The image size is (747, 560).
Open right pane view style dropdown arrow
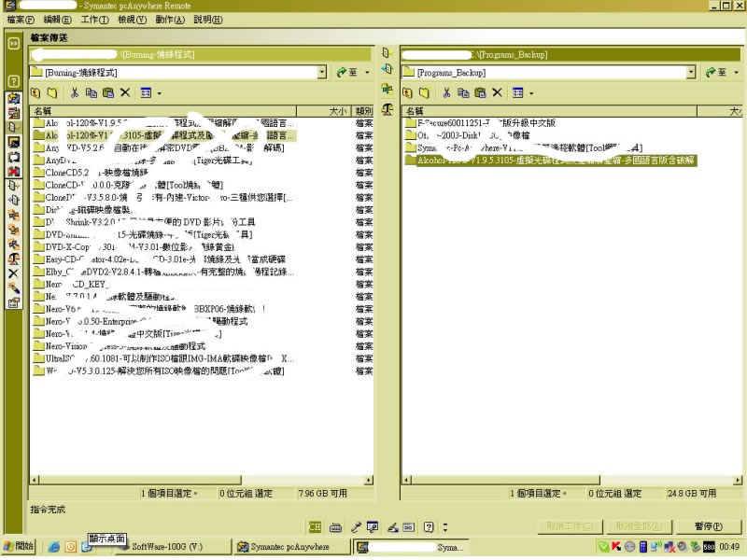tap(531, 93)
